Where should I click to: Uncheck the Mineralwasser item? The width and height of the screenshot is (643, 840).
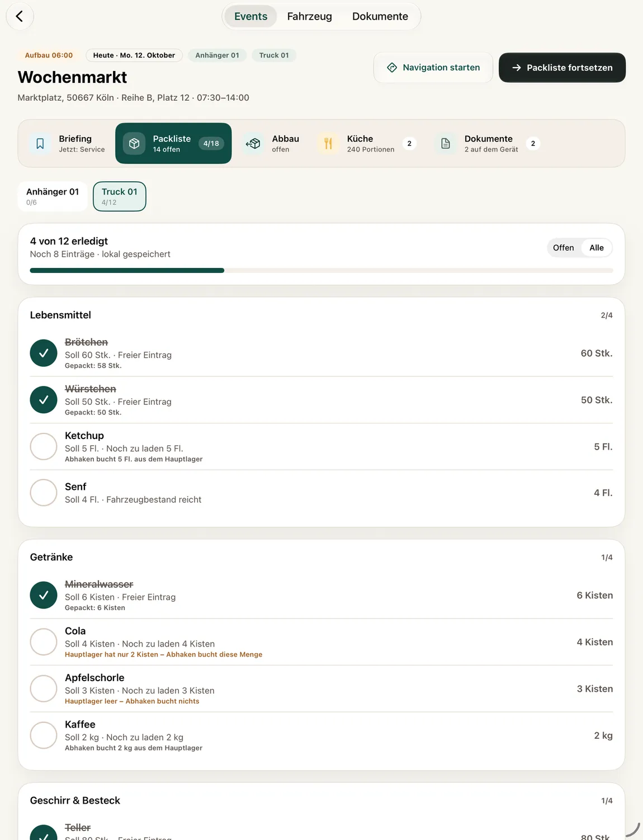coord(44,596)
